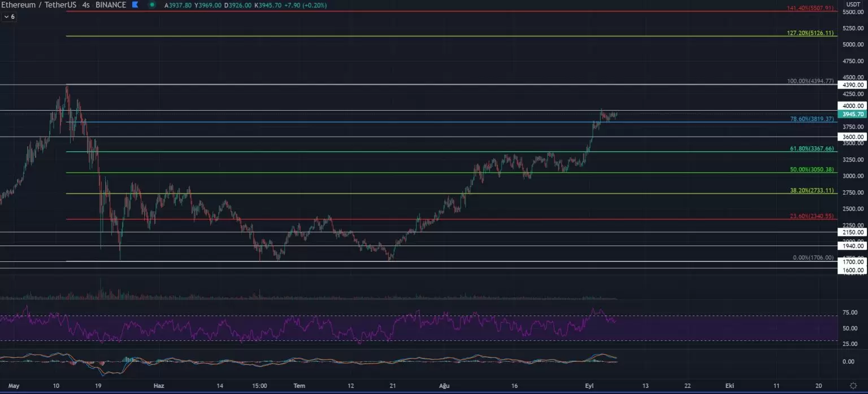Image resolution: width=868 pixels, height=394 pixels.
Task: Select the 50.00% Fibonacci retracement label
Action: pos(811,169)
